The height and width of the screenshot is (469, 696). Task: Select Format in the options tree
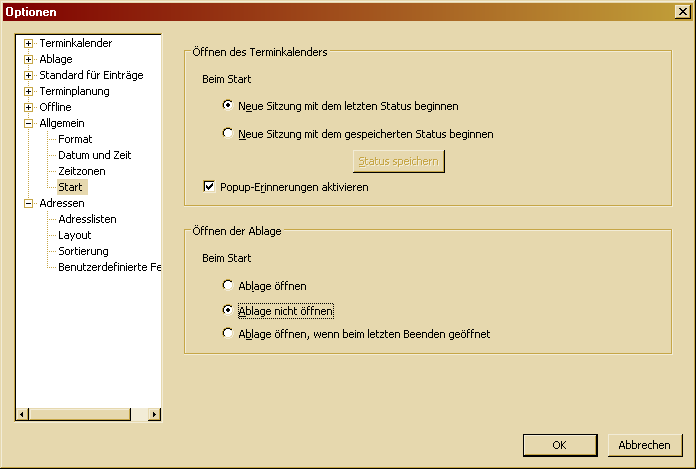(75, 139)
